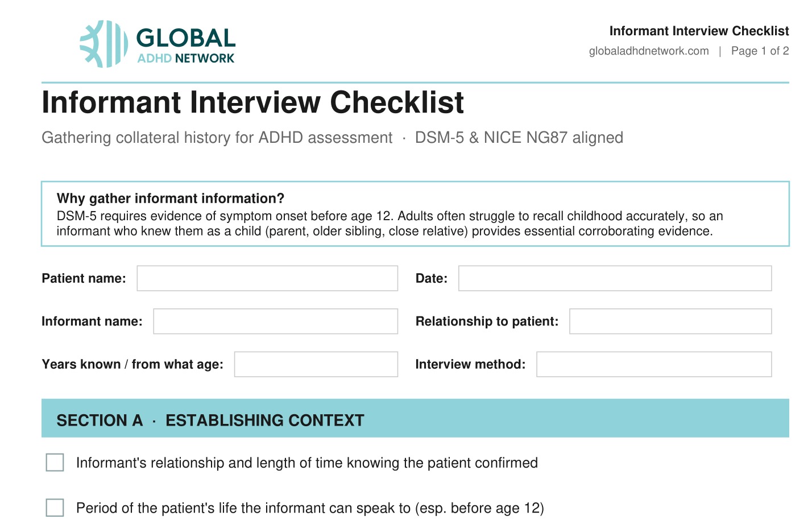Click the Patient name input field

pyautogui.click(x=267, y=278)
